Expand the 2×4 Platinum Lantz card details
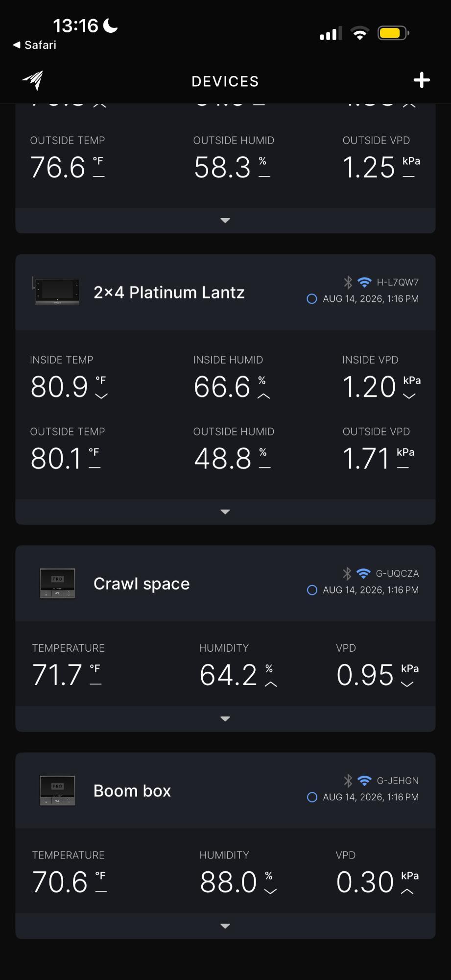The image size is (451, 980). 225,512
